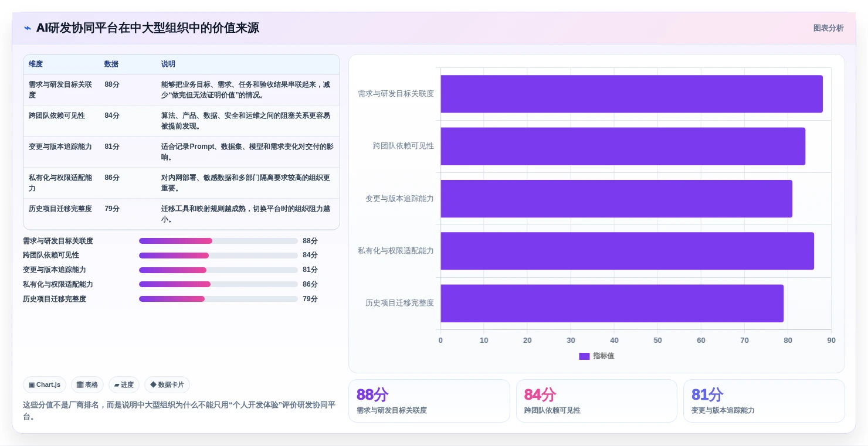The width and height of the screenshot is (868, 446).
Task: Open the 84分 data card
Action: (x=596, y=401)
